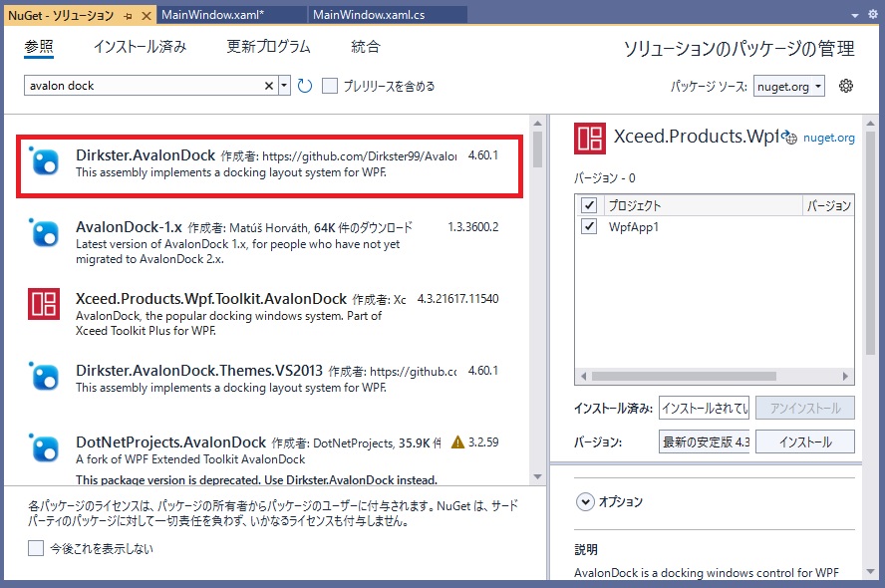The height and width of the screenshot is (588, 885).
Task: Open the package source nuget.org dropdown
Action: point(789,87)
